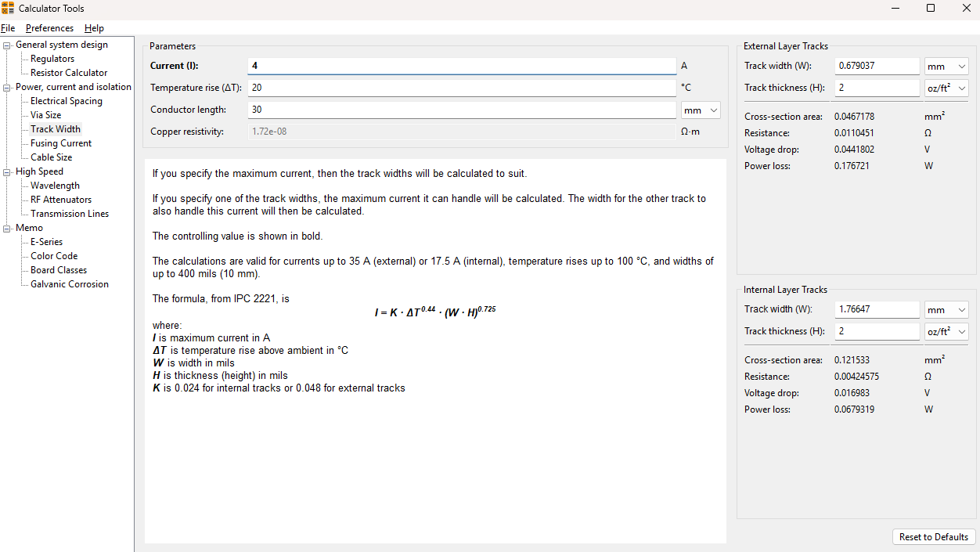
Task: Open the Preferences menu
Action: [x=49, y=28]
